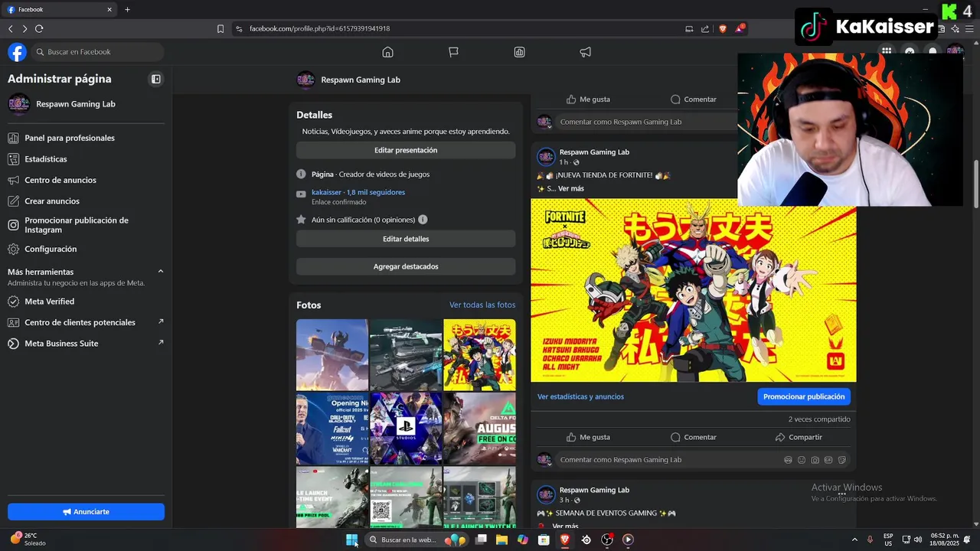Reload the page with the refresh icon
980x551 pixels.
pyautogui.click(x=39, y=28)
